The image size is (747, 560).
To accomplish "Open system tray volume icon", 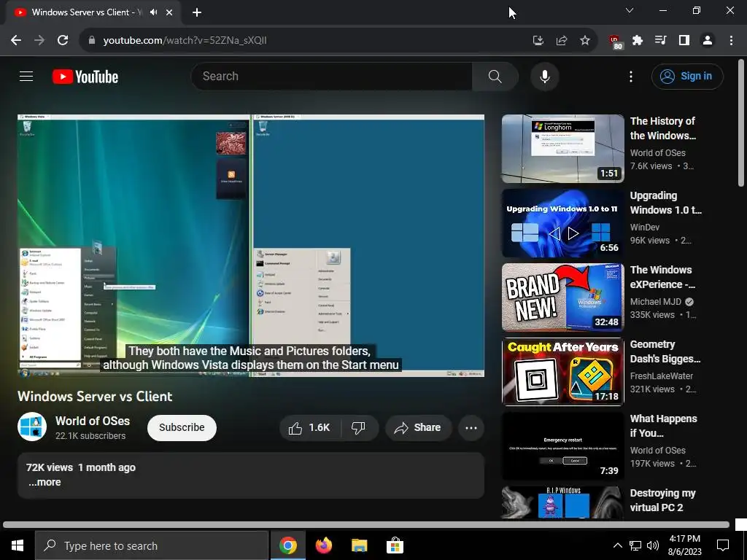I will coord(653,545).
